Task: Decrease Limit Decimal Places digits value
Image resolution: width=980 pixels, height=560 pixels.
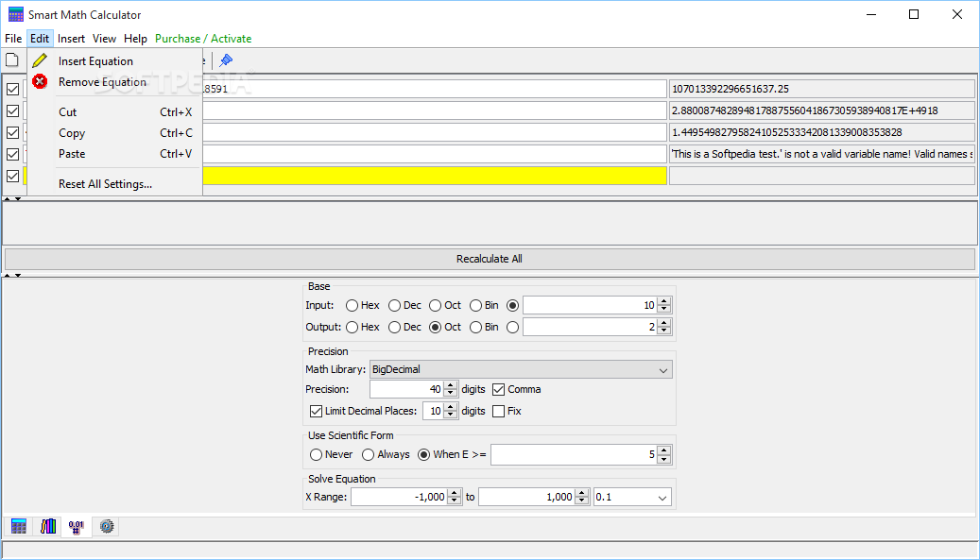Action: coord(451,416)
